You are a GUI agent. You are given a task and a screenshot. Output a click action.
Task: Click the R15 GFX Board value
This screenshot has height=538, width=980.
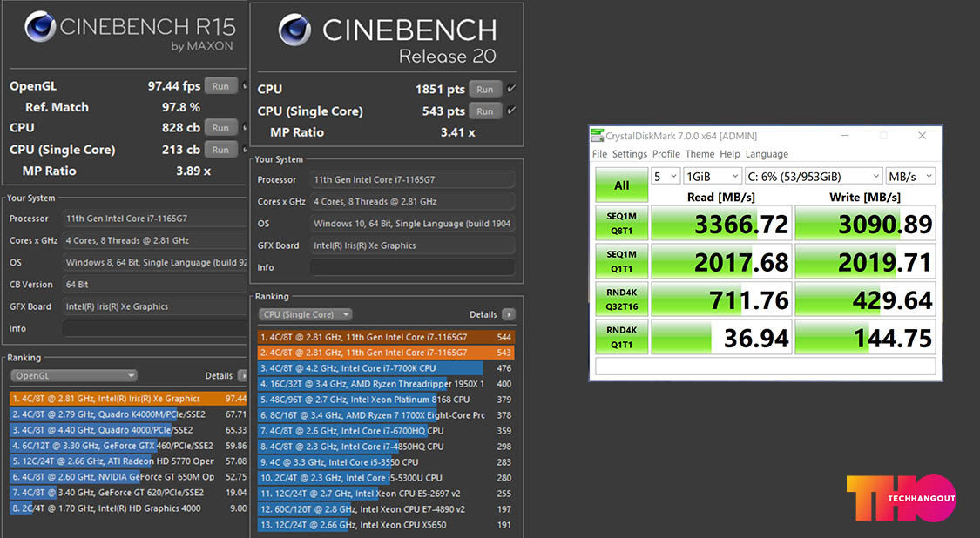tap(155, 306)
